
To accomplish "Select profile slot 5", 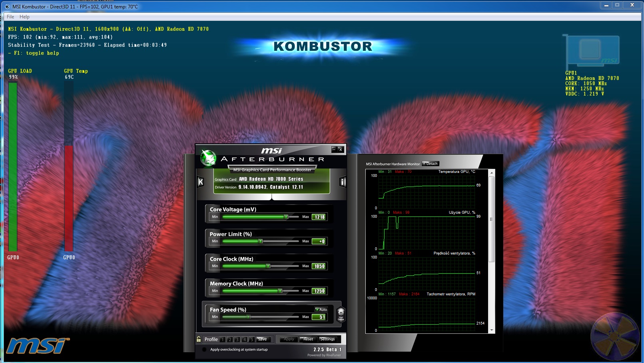I will click(x=252, y=339).
